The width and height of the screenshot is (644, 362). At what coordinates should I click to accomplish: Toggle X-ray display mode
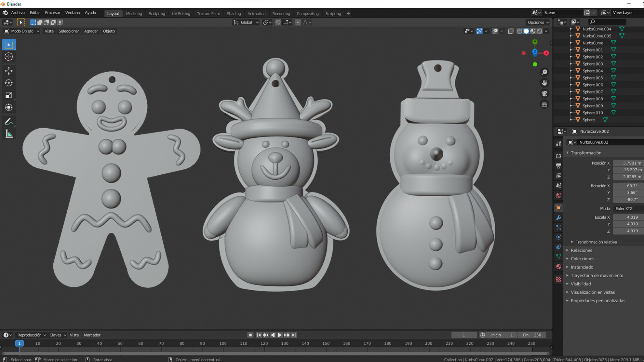pyautogui.click(x=511, y=31)
